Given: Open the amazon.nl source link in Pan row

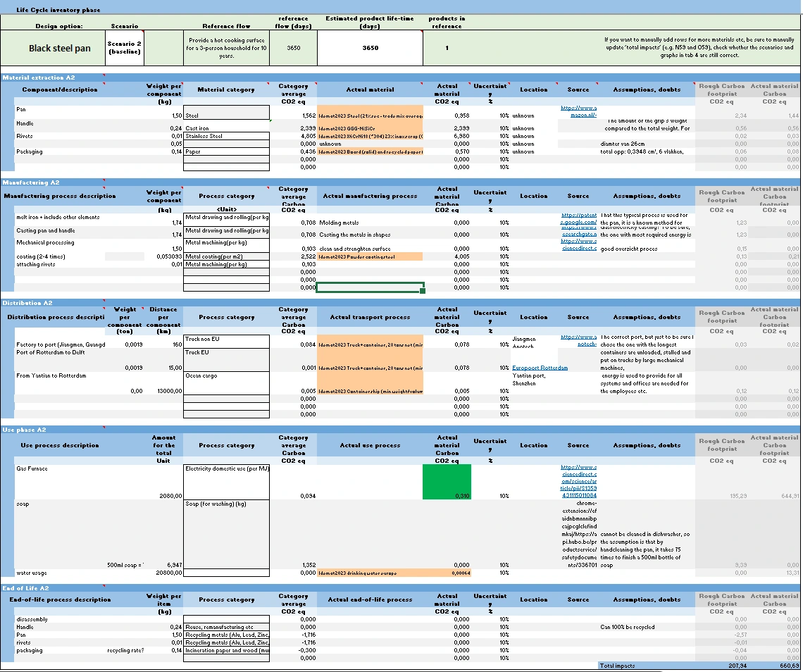Looking at the screenshot, I should pyautogui.click(x=579, y=112).
